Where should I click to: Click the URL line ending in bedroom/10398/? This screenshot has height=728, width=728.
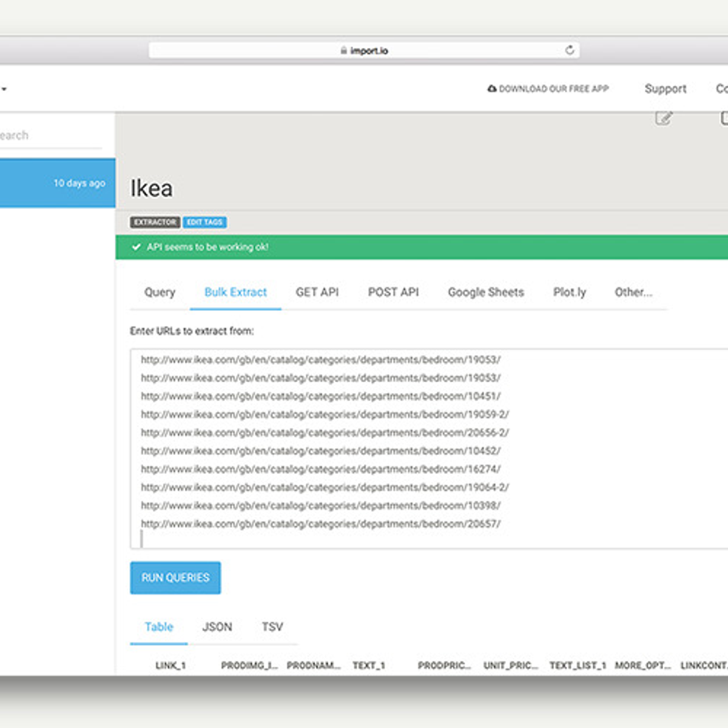pyautogui.click(x=321, y=505)
